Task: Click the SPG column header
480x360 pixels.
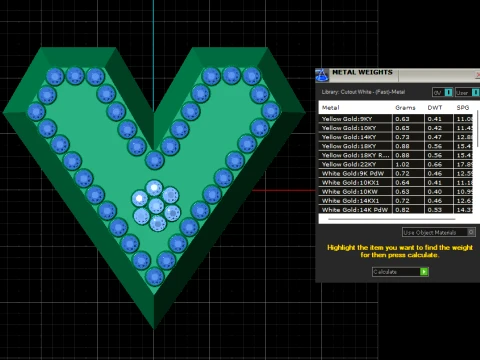Action: click(x=463, y=108)
